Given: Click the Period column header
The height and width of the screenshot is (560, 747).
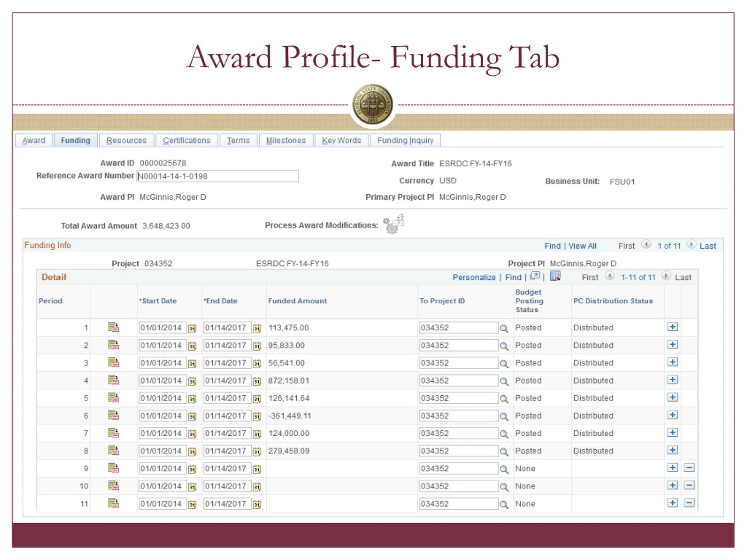Looking at the screenshot, I should 50,301.
